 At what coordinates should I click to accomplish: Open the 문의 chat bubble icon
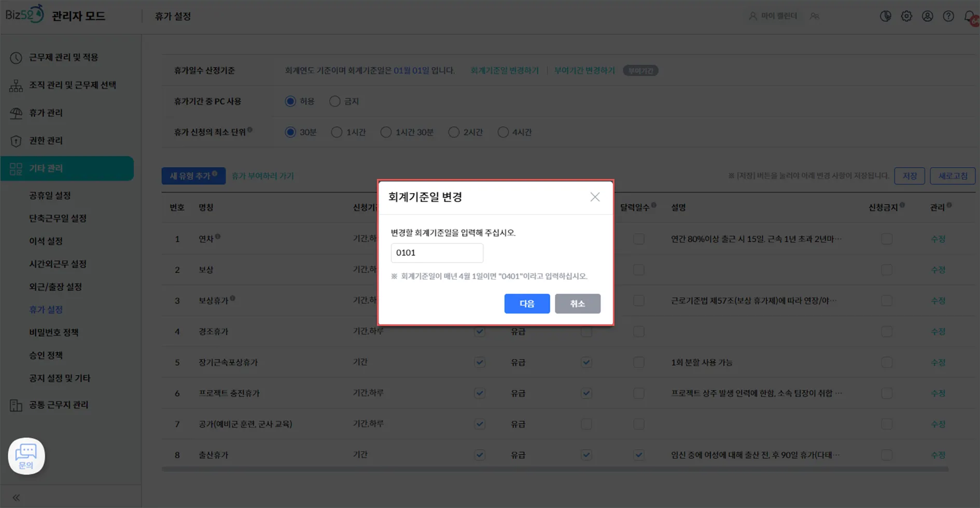pyautogui.click(x=26, y=456)
